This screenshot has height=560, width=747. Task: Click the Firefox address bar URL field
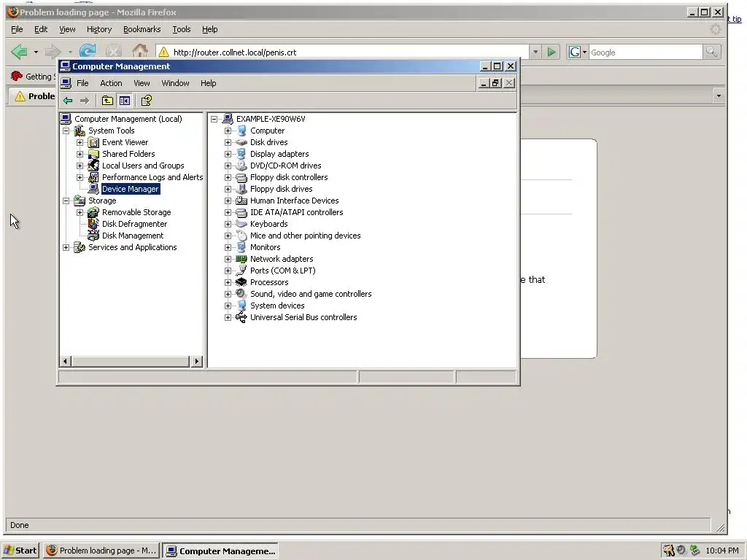point(343,52)
